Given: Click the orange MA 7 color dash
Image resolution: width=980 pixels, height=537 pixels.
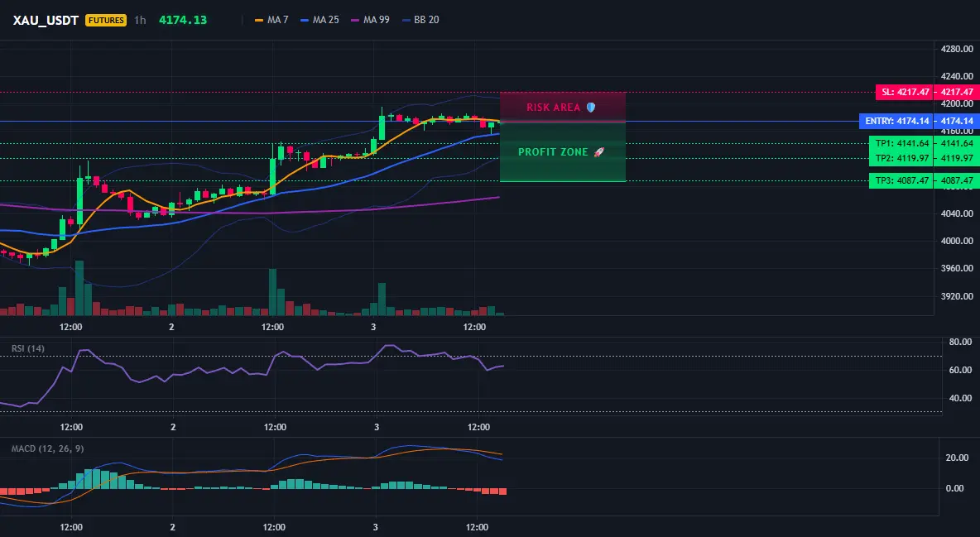Looking at the screenshot, I should pos(259,20).
